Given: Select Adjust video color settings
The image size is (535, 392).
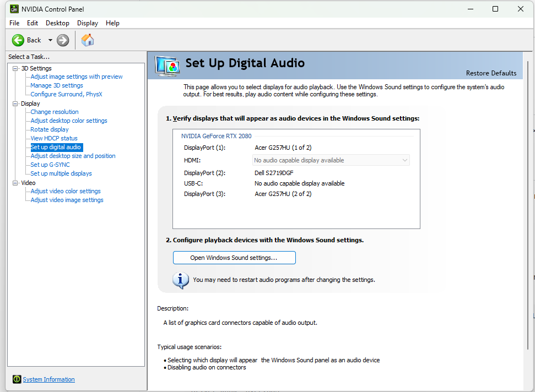Looking at the screenshot, I should click(x=66, y=191).
